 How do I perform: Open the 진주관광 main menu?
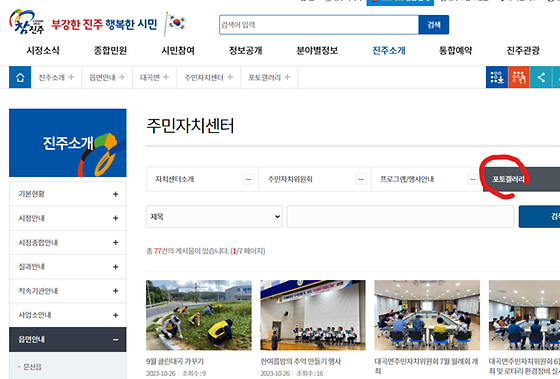523,50
